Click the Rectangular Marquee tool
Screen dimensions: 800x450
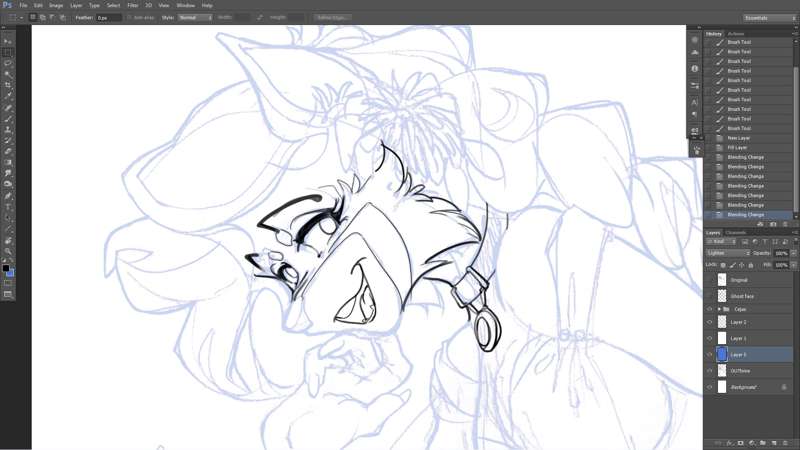coord(8,52)
